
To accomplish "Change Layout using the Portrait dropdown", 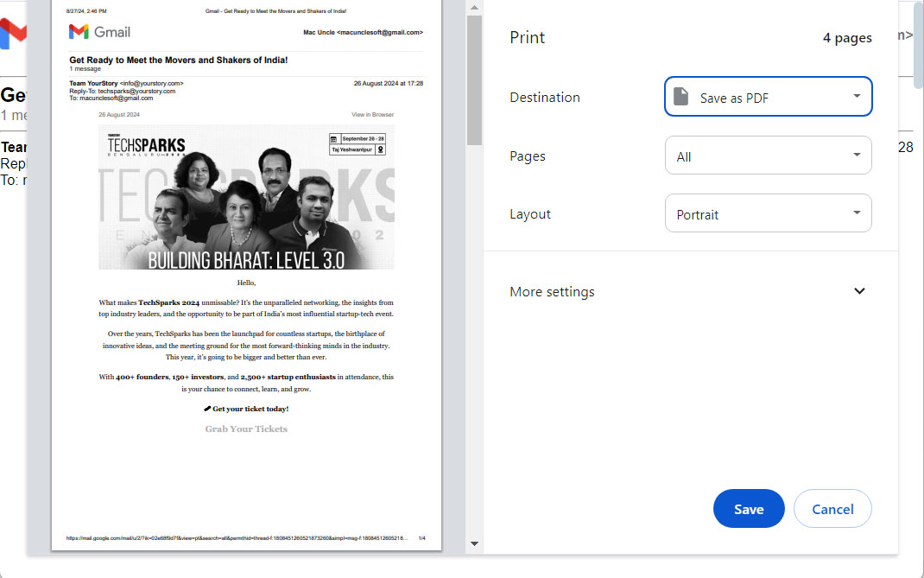I will pos(768,213).
